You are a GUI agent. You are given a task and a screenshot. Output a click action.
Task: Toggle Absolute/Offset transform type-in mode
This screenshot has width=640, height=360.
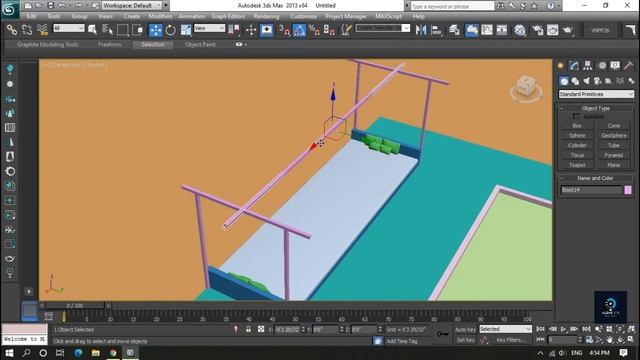click(261, 329)
